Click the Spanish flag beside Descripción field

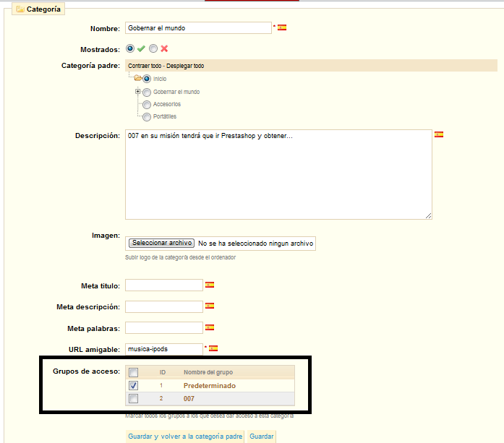click(x=438, y=134)
